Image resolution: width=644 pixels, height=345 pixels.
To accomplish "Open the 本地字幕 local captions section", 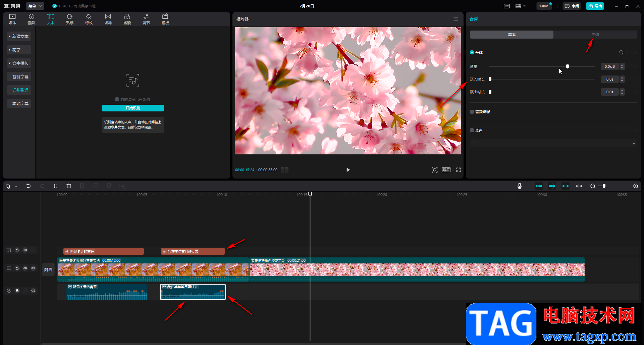I will click(x=19, y=103).
